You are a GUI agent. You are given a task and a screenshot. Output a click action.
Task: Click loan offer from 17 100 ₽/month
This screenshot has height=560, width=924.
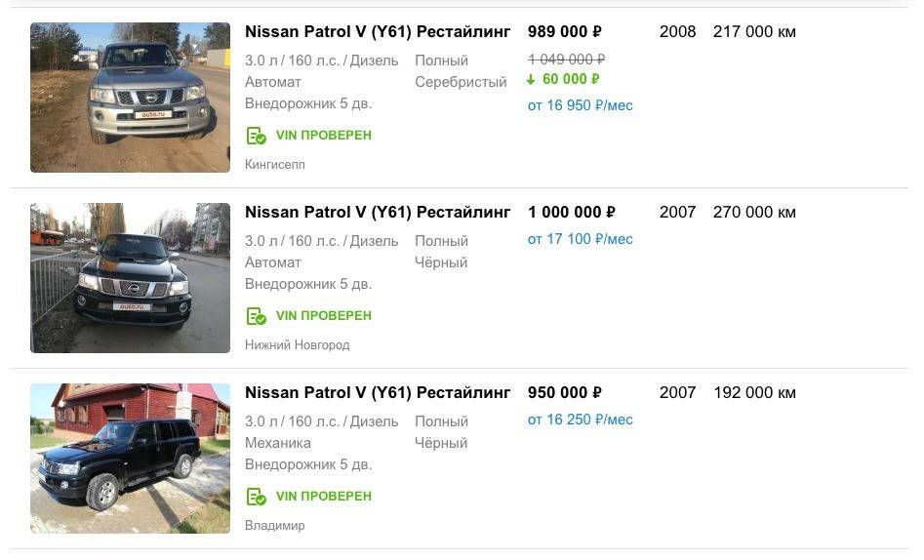coord(580,239)
